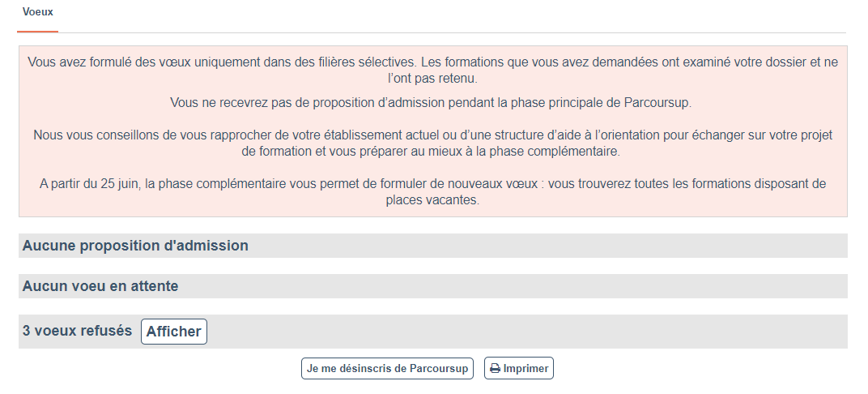Click the orange underline beneath Voeux tab
The height and width of the screenshot is (394, 868).
(x=37, y=32)
